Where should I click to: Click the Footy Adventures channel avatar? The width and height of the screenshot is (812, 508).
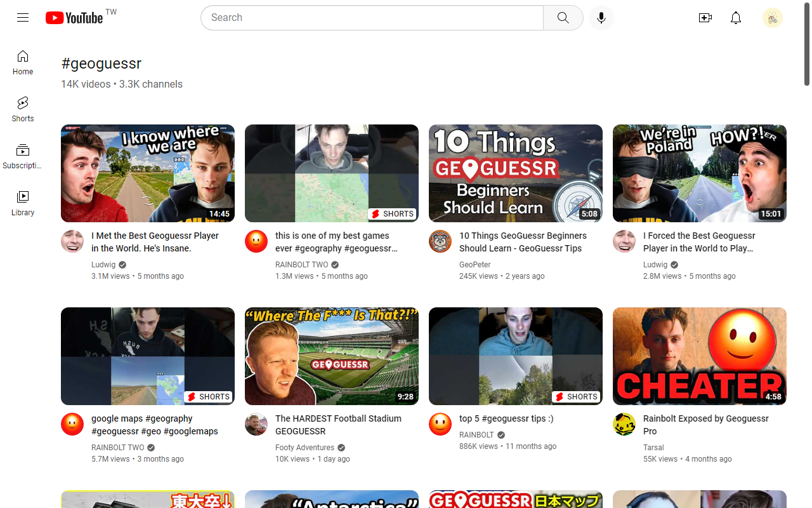pyautogui.click(x=256, y=424)
